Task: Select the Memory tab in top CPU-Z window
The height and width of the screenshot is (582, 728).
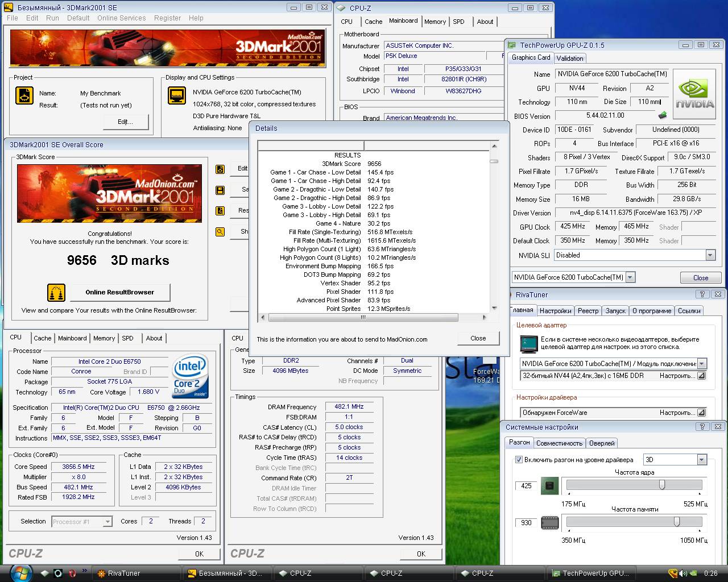Action: (x=435, y=22)
